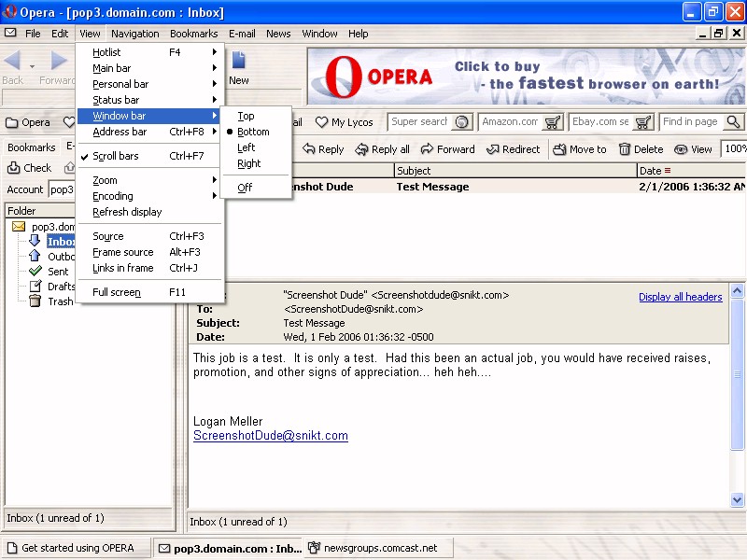Viewport: 747px width, 560px height.
Task: Click in the Super search field
Action: point(419,122)
